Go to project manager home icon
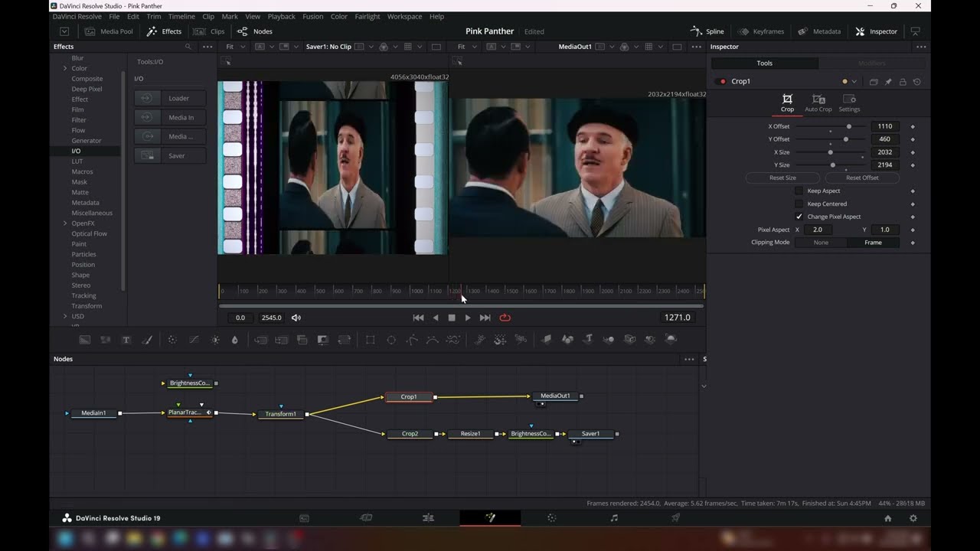 (888, 518)
